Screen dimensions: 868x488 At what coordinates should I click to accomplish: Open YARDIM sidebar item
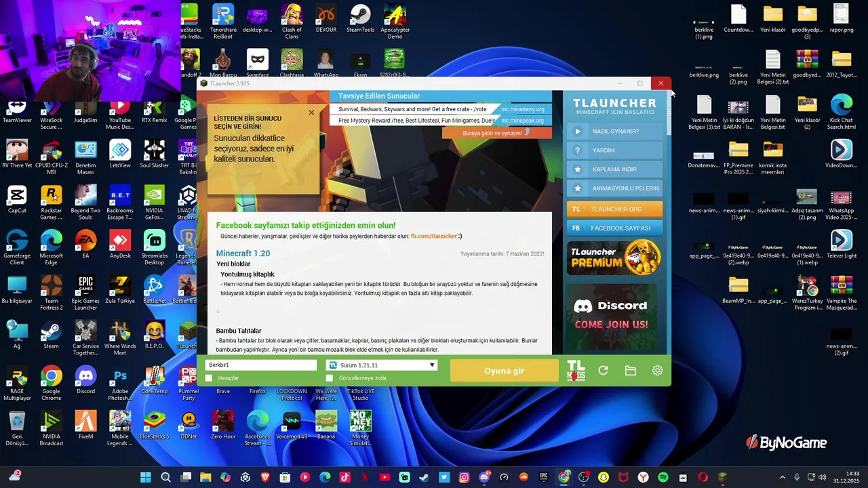[x=614, y=150]
